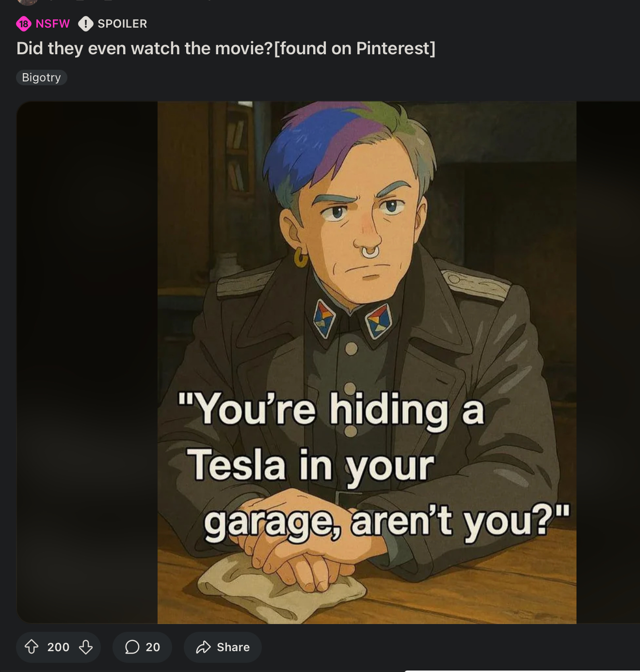Click the spoiler exclamation mark icon
Image resolution: width=640 pixels, height=672 pixels.
click(x=86, y=24)
